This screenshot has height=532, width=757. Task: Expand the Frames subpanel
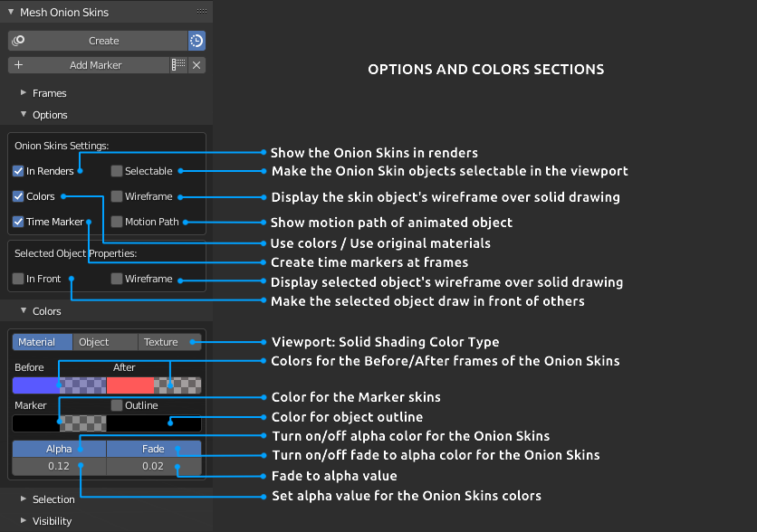click(24, 93)
